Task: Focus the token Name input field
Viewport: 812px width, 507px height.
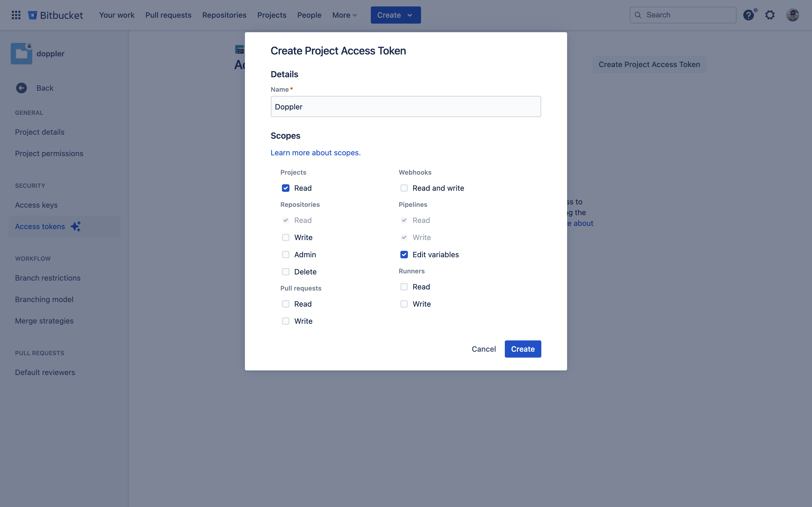Action: [406, 107]
